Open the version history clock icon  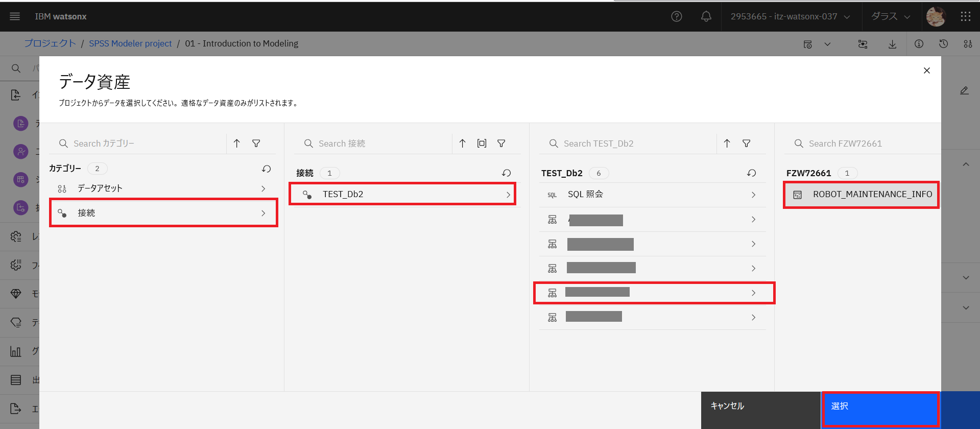pyautogui.click(x=943, y=44)
